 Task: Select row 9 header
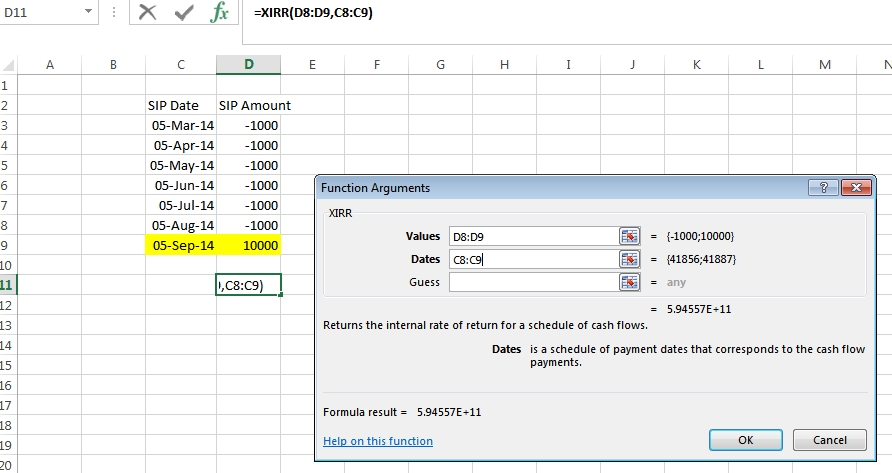tap(8, 245)
